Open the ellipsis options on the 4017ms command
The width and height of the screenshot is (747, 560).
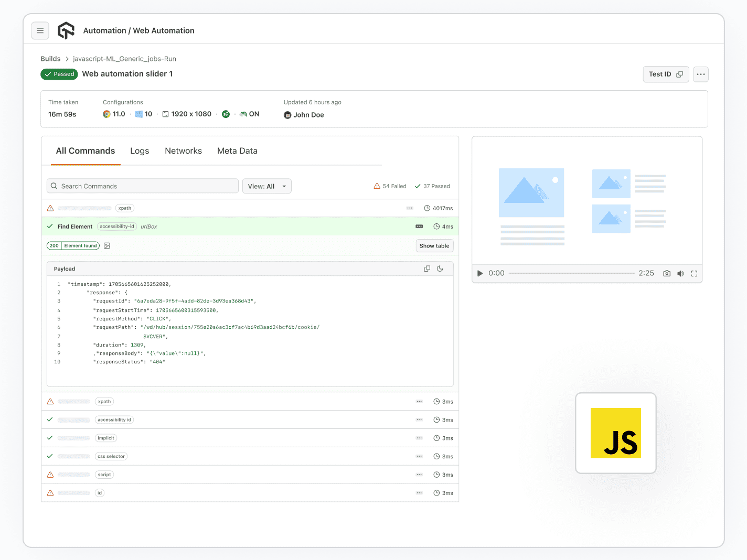click(x=410, y=208)
